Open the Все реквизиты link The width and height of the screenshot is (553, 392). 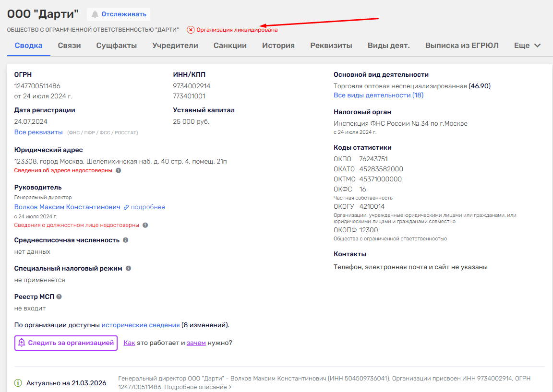coord(38,132)
